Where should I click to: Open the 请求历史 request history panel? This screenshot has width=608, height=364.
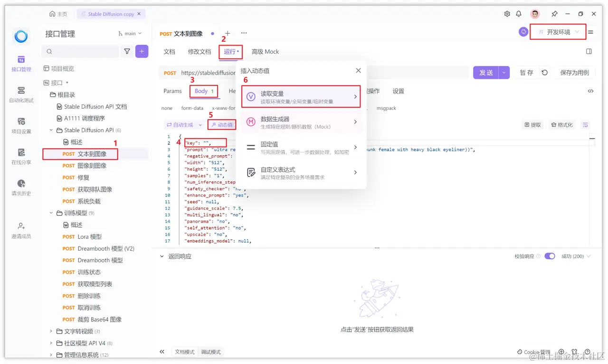click(x=21, y=186)
